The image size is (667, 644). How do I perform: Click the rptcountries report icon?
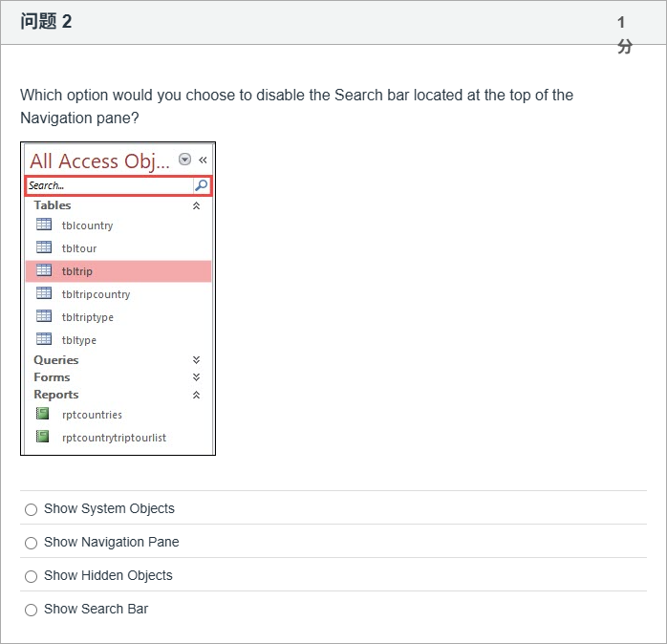tap(42, 414)
